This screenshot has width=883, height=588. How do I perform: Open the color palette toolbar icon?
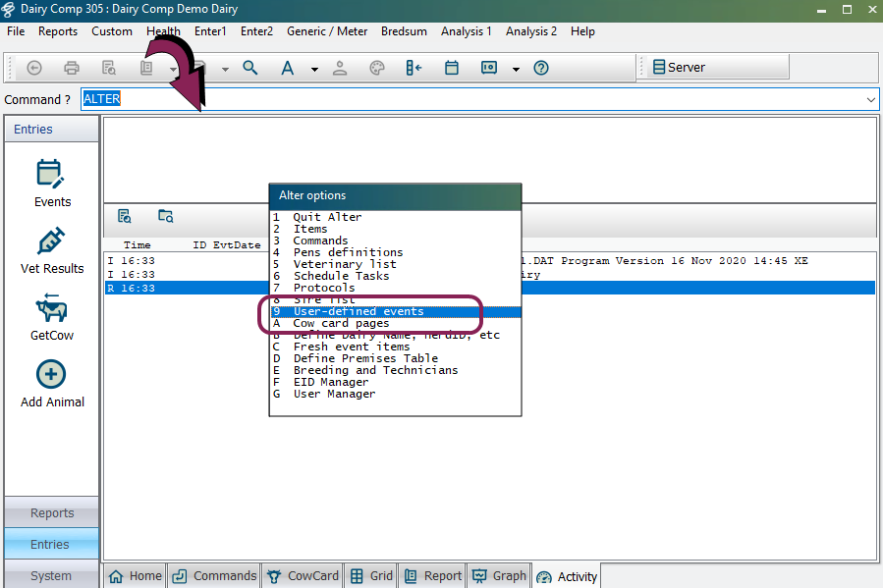(377, 68)
